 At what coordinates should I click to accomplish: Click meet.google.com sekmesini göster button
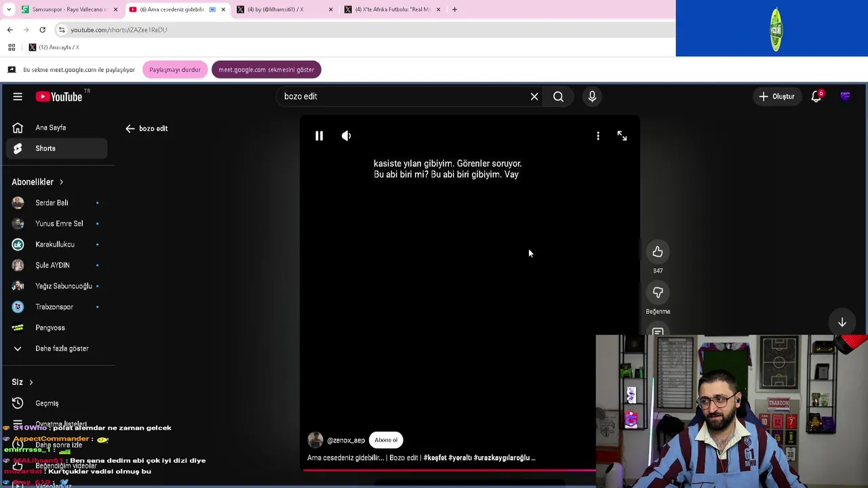[x=267, y=70]
